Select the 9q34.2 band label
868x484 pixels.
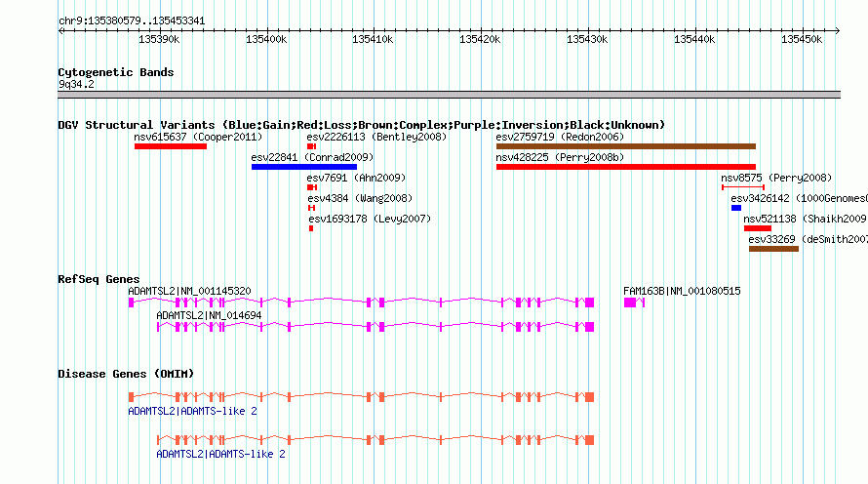[x=76, y=84]
